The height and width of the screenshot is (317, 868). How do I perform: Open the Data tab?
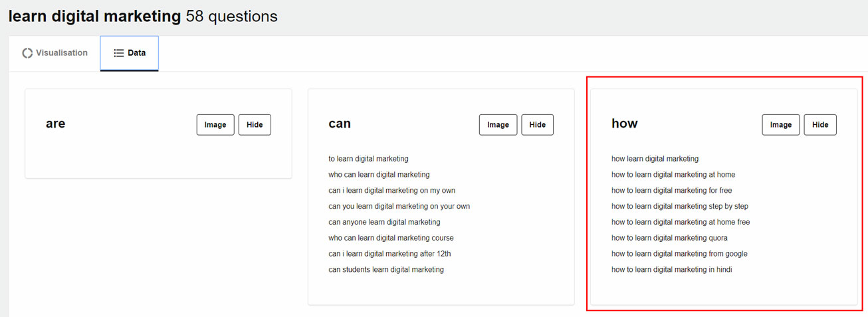(130, 53)
